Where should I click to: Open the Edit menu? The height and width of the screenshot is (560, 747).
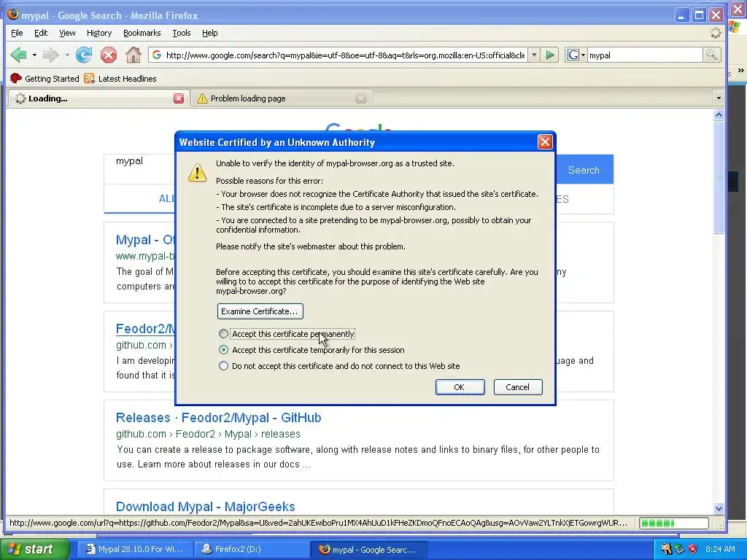[41, 33]
